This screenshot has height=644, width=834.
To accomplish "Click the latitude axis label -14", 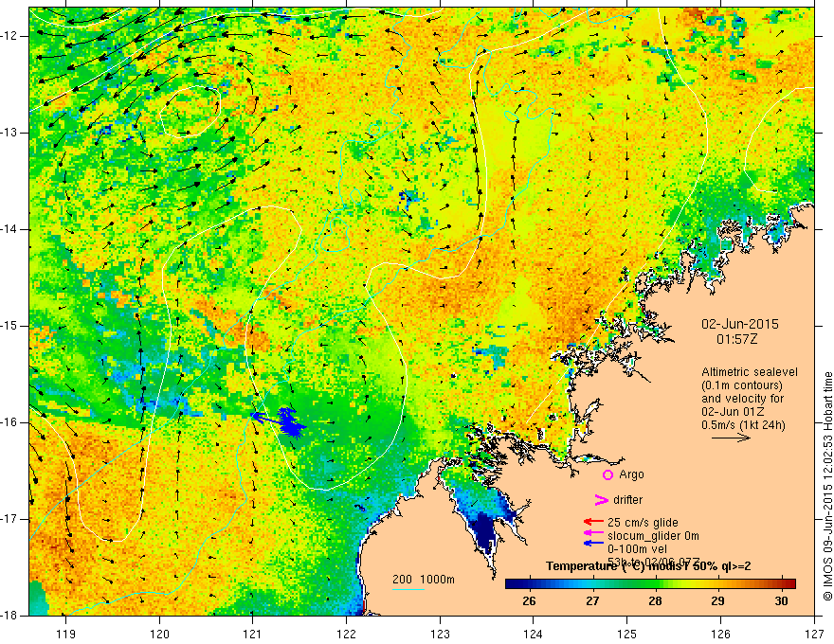I will [9, 229].
